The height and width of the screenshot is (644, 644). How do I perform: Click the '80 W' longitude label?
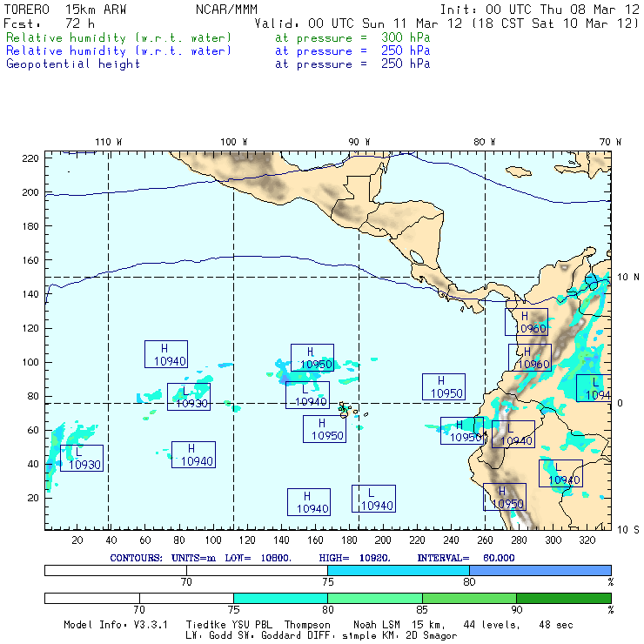484,142
